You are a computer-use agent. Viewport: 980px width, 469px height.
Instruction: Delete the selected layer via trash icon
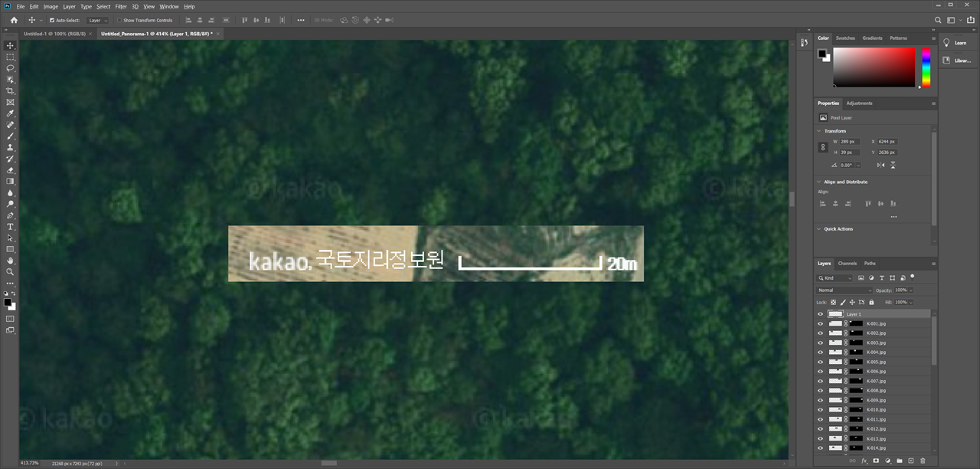923,461
